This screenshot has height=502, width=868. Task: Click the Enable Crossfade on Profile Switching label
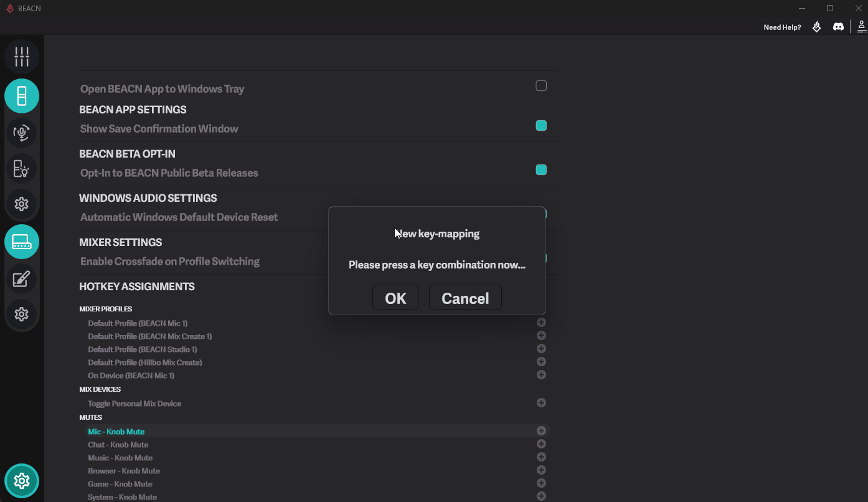pos(170,262)
